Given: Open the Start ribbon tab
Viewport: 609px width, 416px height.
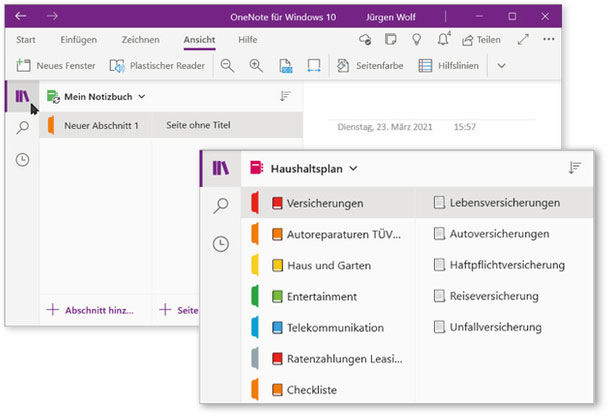Looking at the screenshot, I should tap(26, 40).
